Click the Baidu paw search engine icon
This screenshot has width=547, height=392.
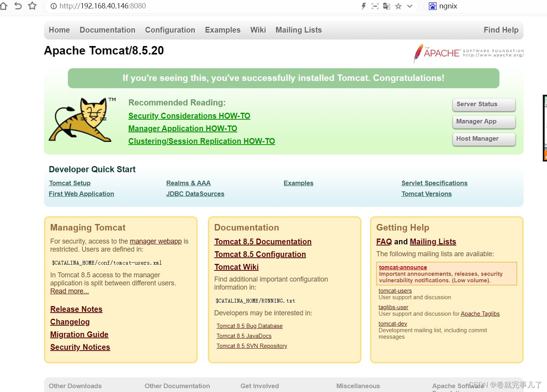pyautogui.click(x=432, y=6)
